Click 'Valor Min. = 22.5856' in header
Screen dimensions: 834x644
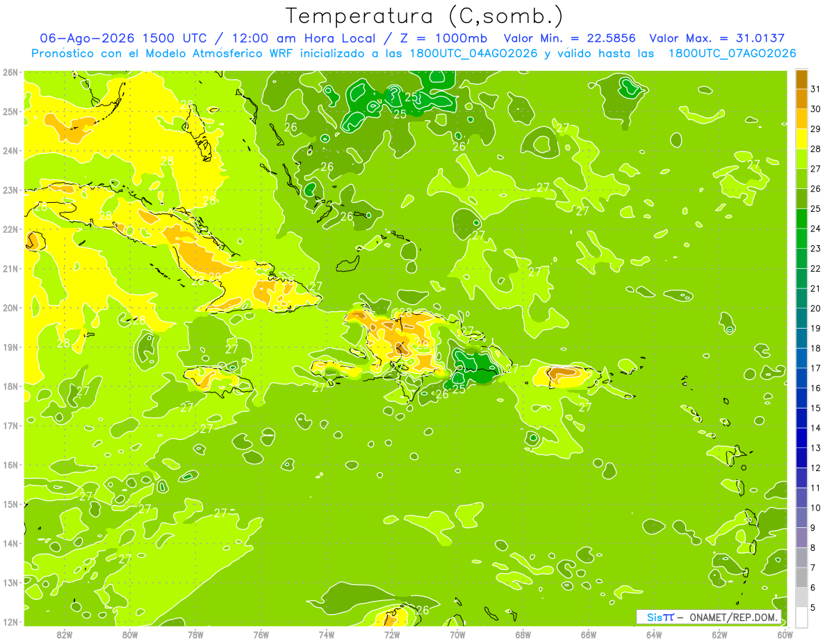570,38
